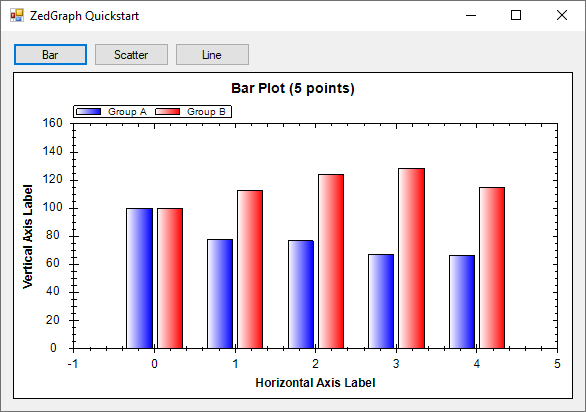Click the red bar at x equals 2

coord(331,261)
